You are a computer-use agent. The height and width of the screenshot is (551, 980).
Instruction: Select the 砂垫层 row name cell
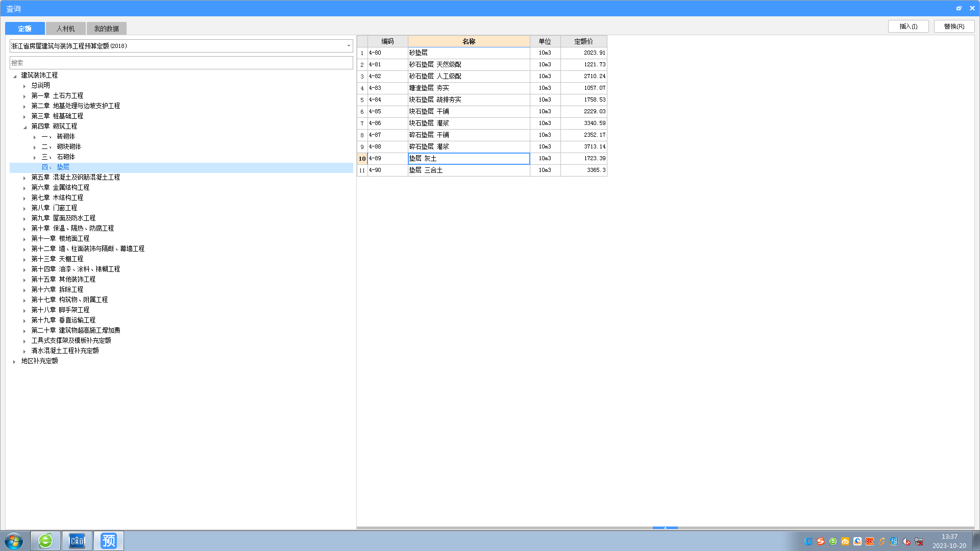[x=469, y=53]
